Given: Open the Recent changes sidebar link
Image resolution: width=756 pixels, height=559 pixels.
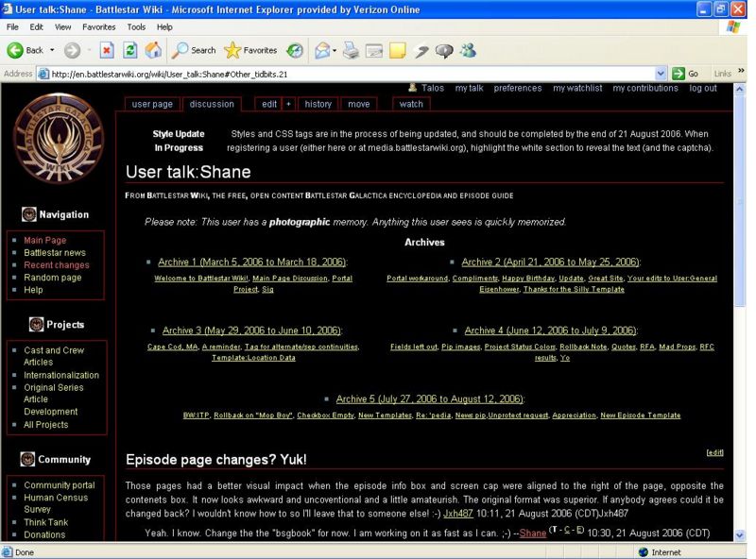Looking at the screenshot, I should [x=57, y=265].
